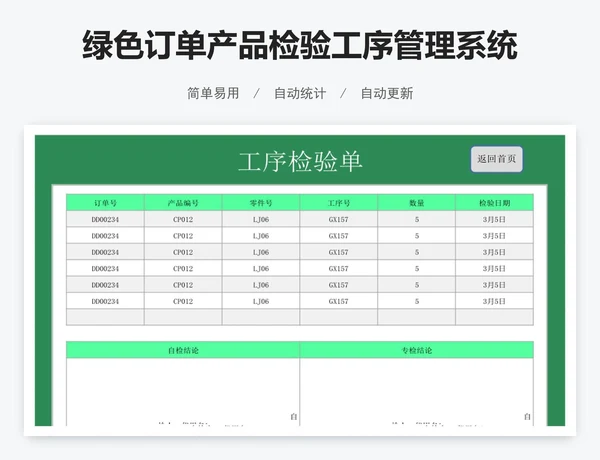Select the 产品编号 column header
600x460 pixels.
tap(183, 203)
